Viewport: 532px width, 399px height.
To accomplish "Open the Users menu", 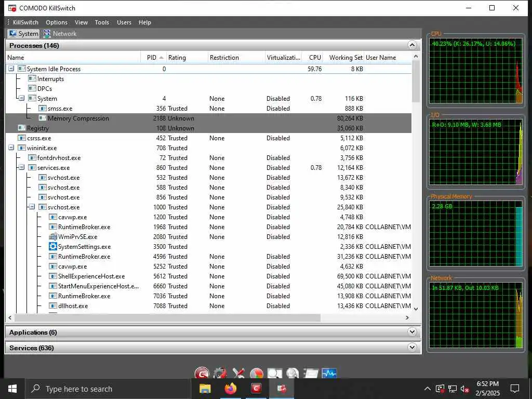I will click(124, 22).
